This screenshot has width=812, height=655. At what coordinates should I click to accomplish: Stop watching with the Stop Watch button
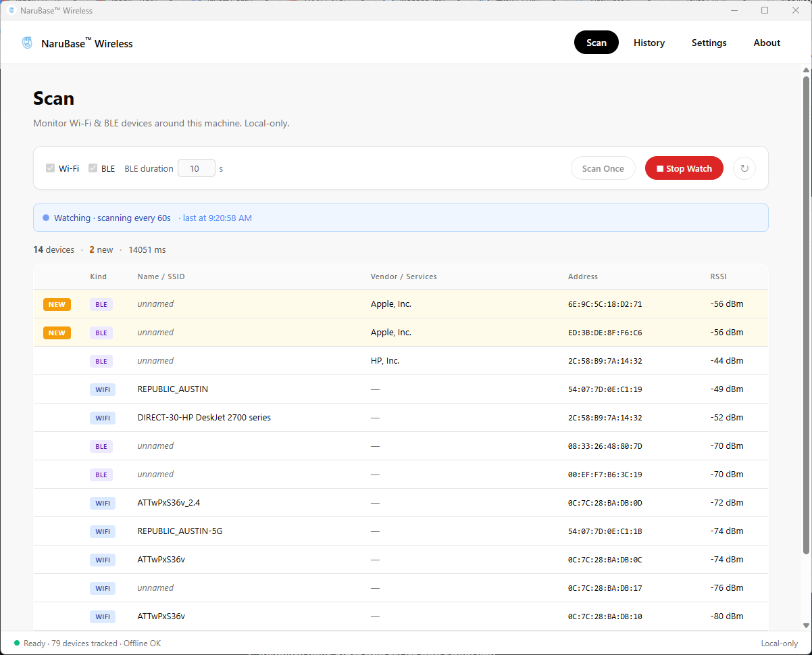coord(684,168)
